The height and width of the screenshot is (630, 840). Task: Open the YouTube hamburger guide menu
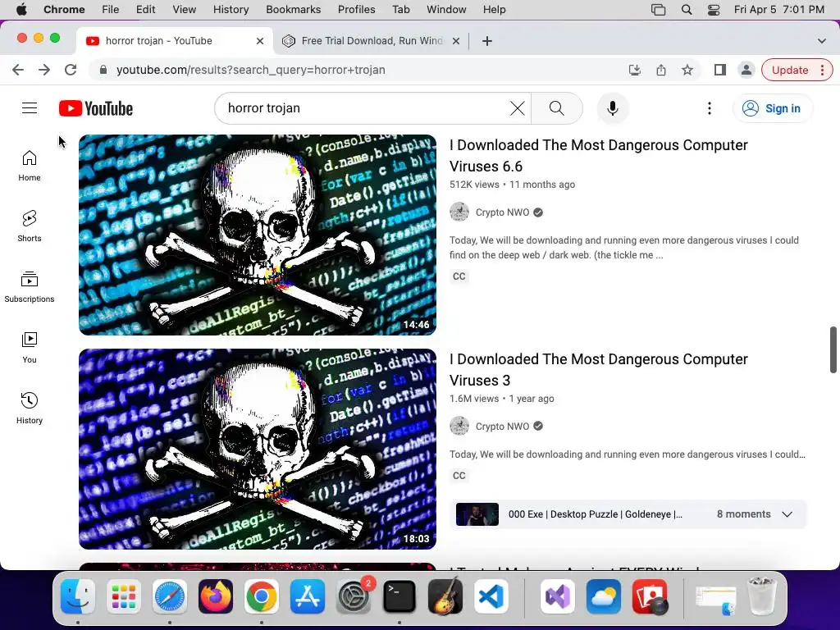click(30, 108)
